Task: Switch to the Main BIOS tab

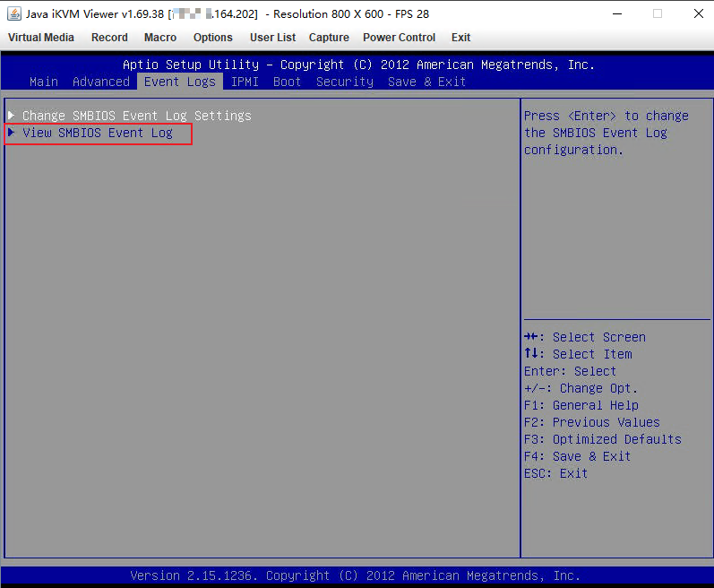Action: coord(44,82)
